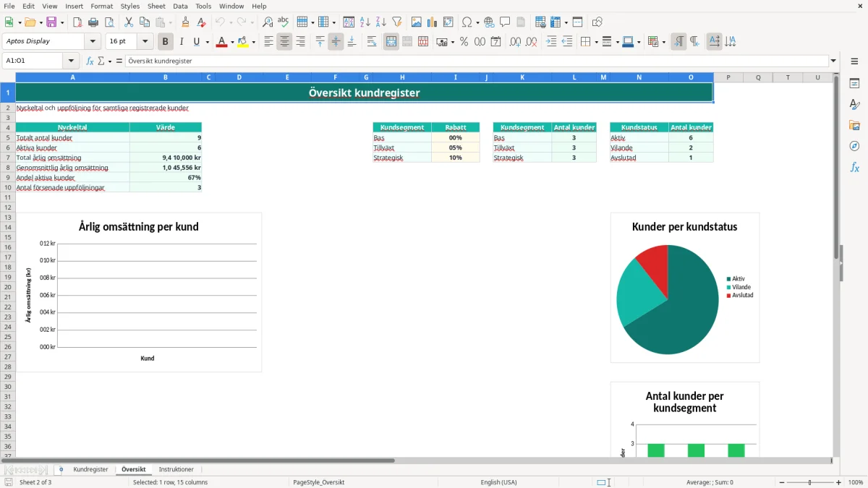Toggle Center Vertically alignment

click(x=336, y=42)
